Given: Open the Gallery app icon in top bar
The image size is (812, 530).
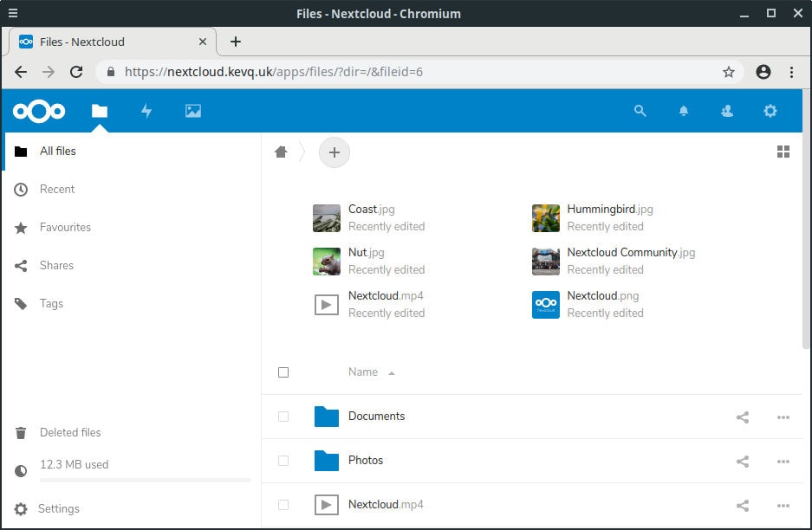Looking at the screenshot, I should click(192, 111).
